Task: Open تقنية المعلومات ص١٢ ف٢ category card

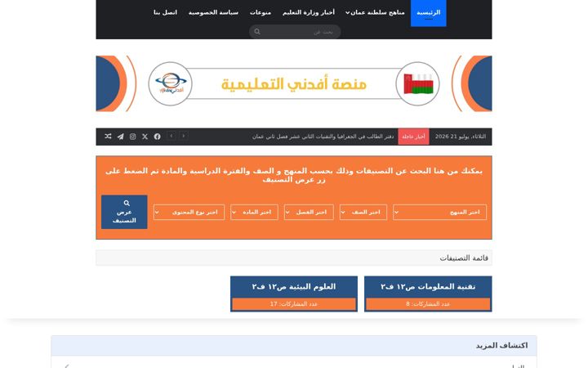Action: pyautogui.click(x=428, y=294)
